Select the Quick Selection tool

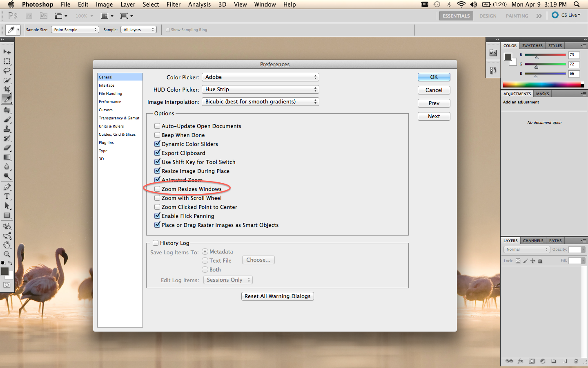click(7, 80)
